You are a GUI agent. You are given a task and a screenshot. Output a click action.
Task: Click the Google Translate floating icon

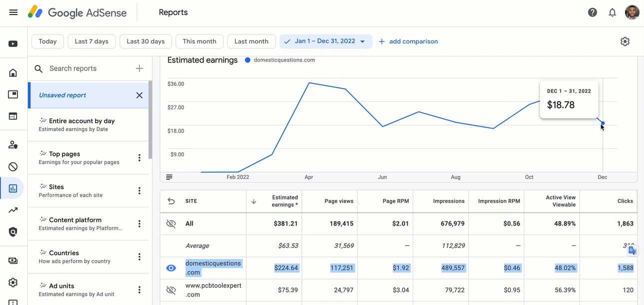click(x=633, y=250)
